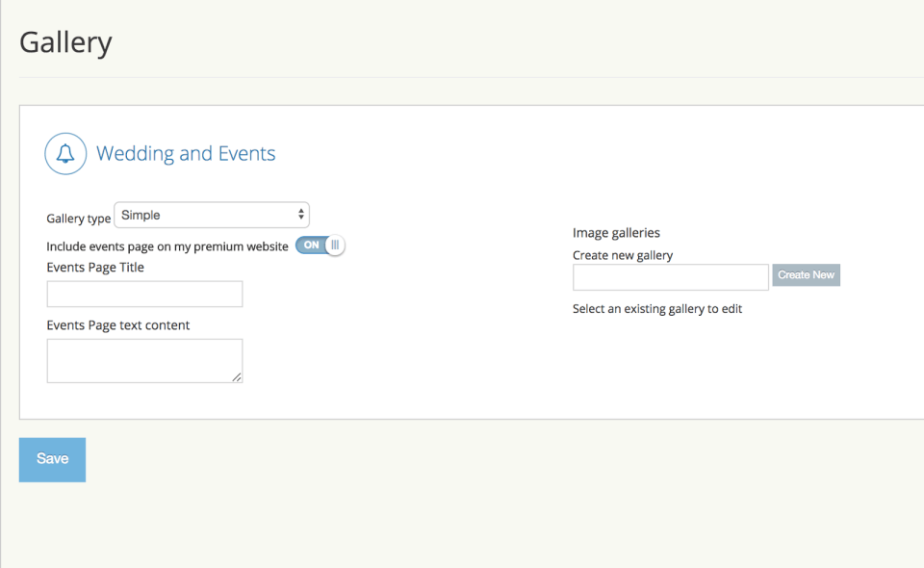
Task: Toggle the events page ON switch
Action: coord(319,245)
